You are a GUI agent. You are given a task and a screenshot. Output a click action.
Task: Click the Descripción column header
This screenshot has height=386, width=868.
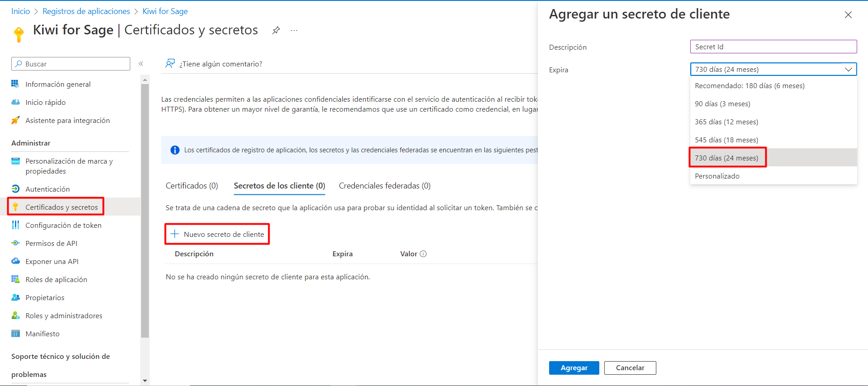point(194,254)
